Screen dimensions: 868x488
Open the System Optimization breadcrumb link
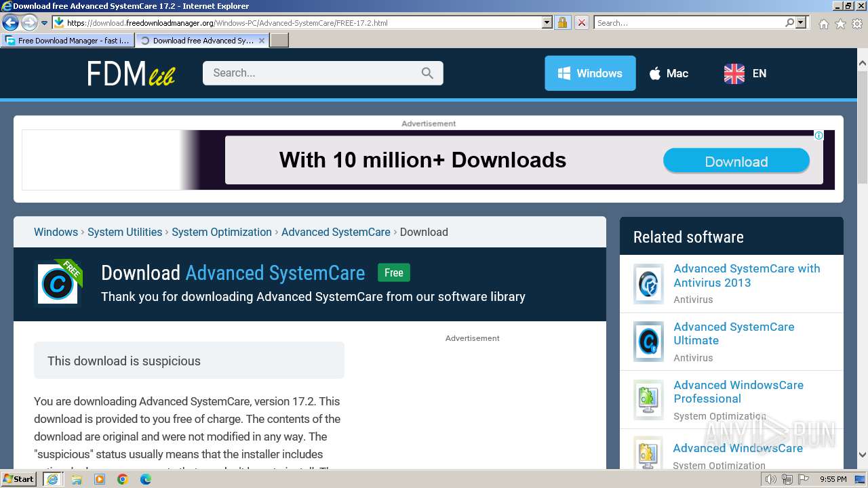click(222, 232)
